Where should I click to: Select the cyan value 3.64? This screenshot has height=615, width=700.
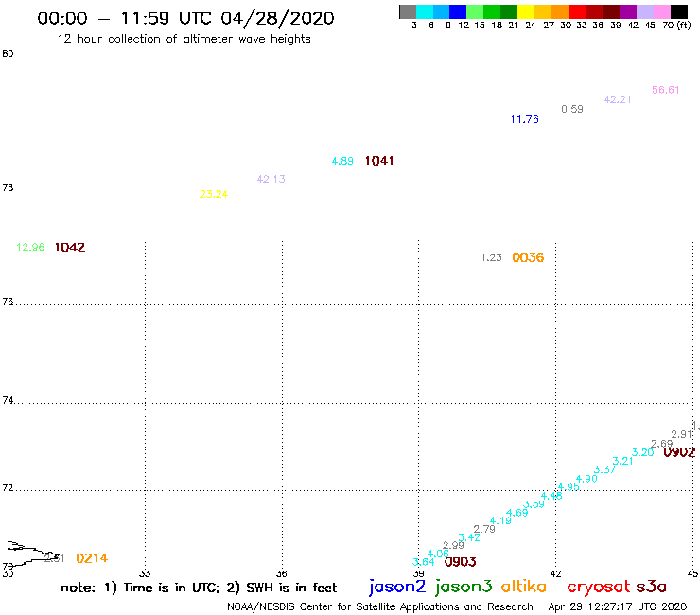coord(424,562)
